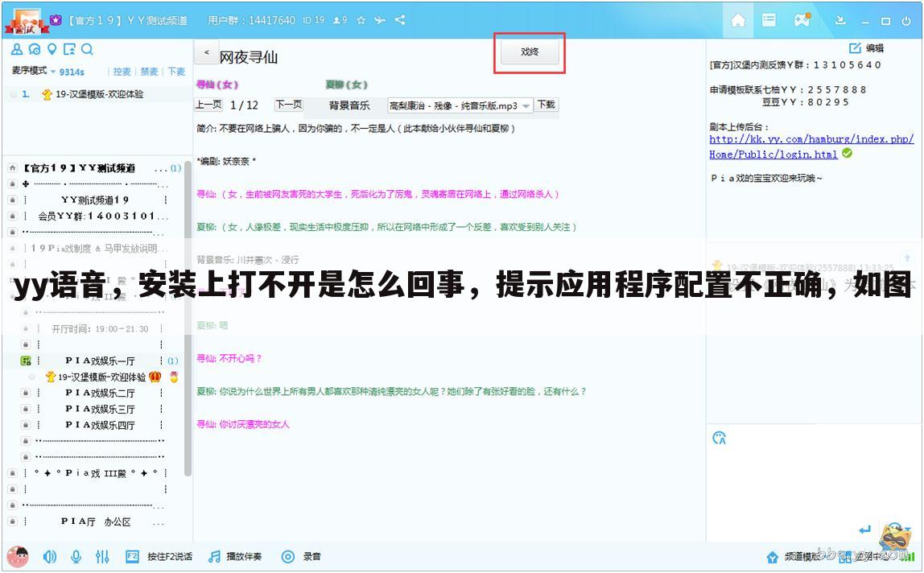Click the crown badge beside 19-汉堡模版
Screen dimensions: 924x573
[x=155, y=376]
